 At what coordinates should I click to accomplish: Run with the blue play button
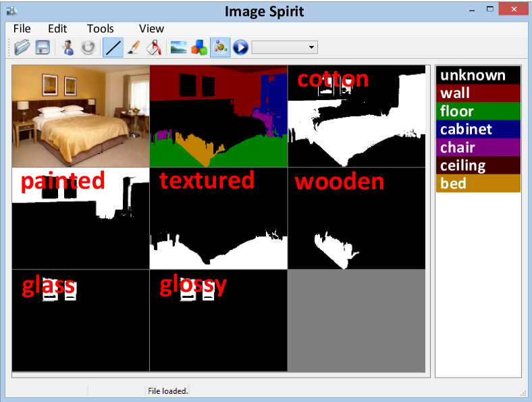tap(241, 47)
